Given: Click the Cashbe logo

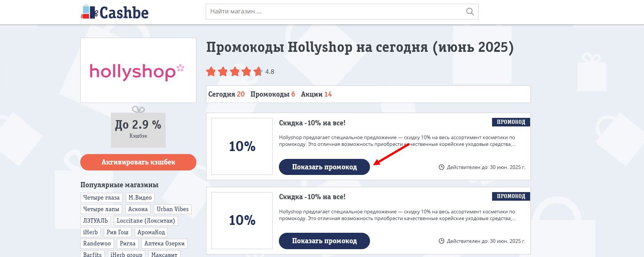Looking at the screenshot, I should [115, 12].
